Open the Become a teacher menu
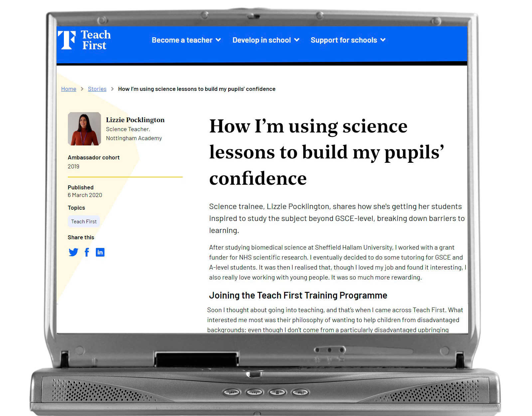Image resolution: width=532 pixels, height=416 pixels. click(186, 40)
